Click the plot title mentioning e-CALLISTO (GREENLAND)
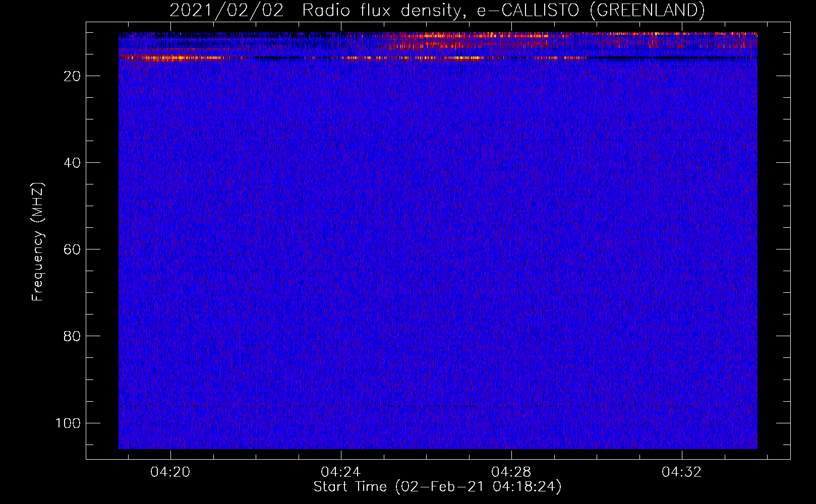Viewport: 816px width, 504px height. coord(437,10)
